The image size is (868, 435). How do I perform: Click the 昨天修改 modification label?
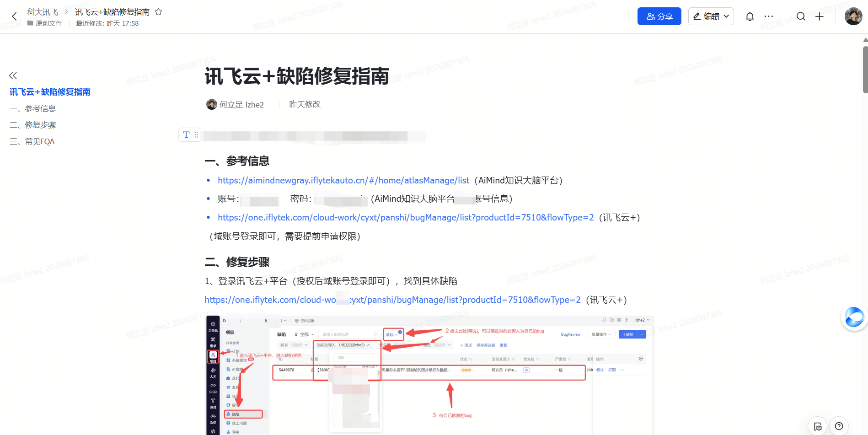(305, 104)
